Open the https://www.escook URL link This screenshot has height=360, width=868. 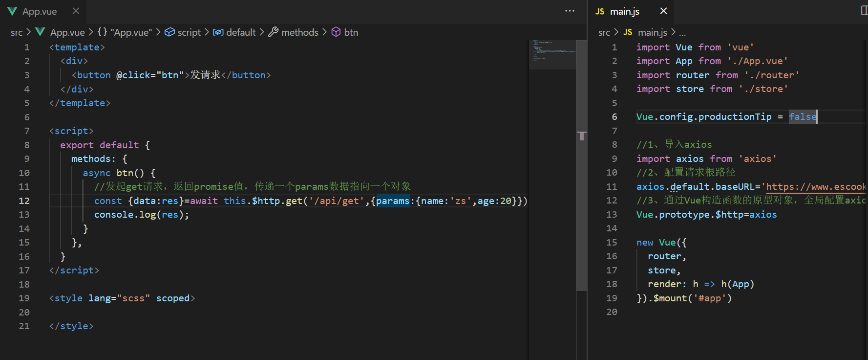click(x=816, y=186)
